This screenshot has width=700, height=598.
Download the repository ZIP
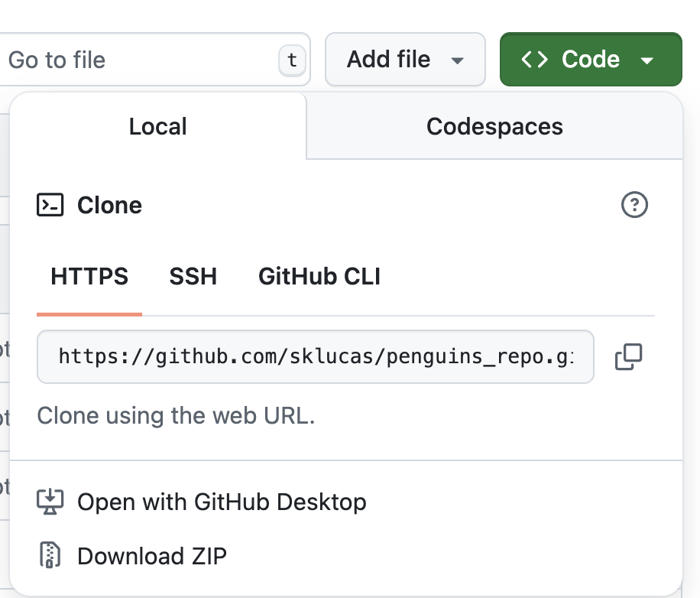(131, 556)
